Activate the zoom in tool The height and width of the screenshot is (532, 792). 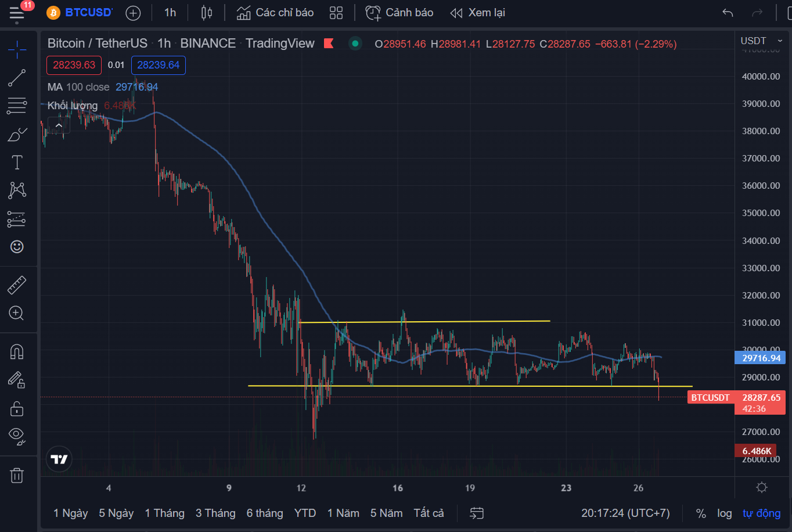[17, 314]
